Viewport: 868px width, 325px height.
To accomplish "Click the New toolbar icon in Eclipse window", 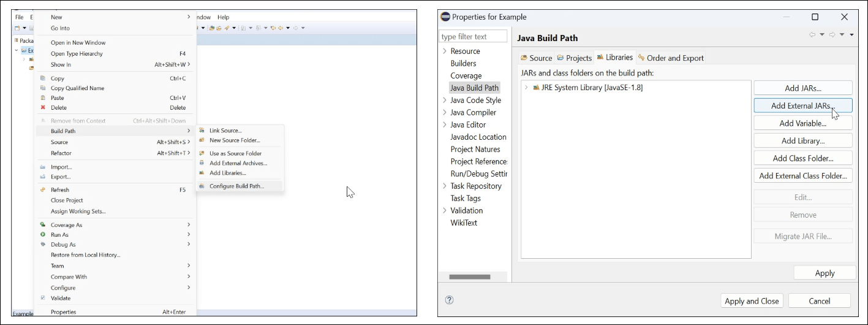I will coord(17,28).
